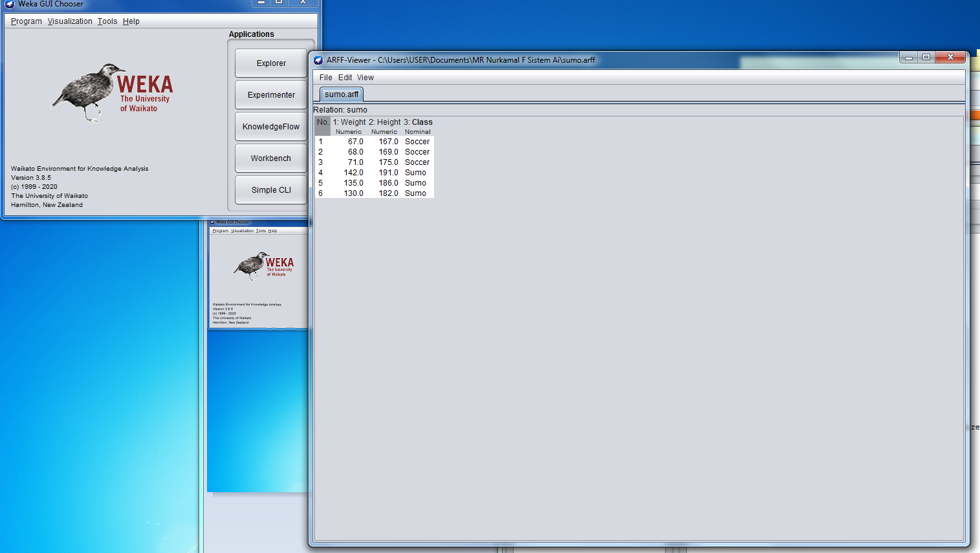980x553 pixels.
Task: Click the Height column header
Action: 384,126
